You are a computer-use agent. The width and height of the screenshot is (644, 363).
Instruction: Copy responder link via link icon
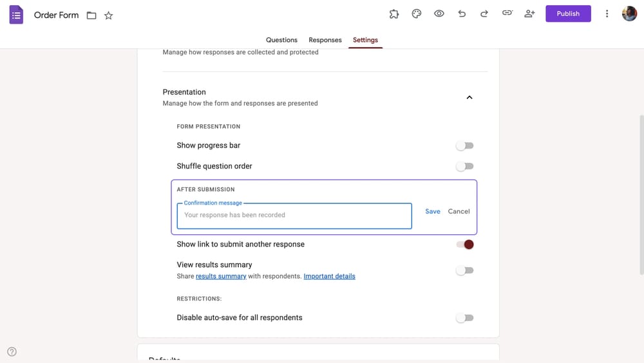tap(507, 14)
